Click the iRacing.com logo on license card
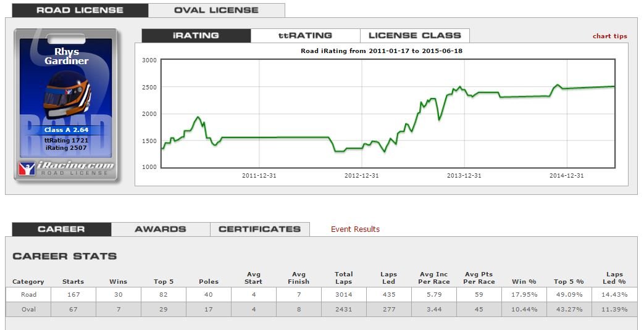 coord(67,168)
